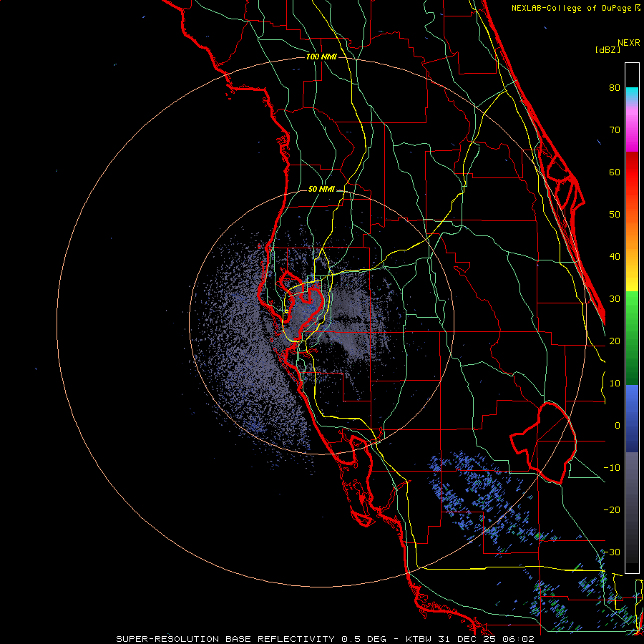Click the KTBW 31 DEC 25 06:02 timestamp
This screenshot has width=644, height=644.
pyautogui.click(x=470, y=639)
